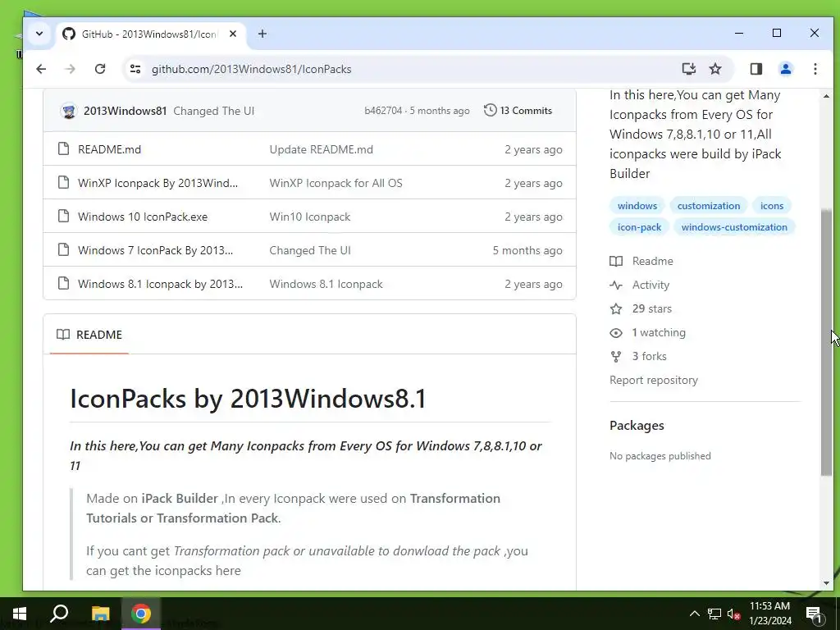Image resolution: width=840 pixels, height=630 pixels.
Task: Click muted volume icon in tray
Action: (x=734, y=614)
